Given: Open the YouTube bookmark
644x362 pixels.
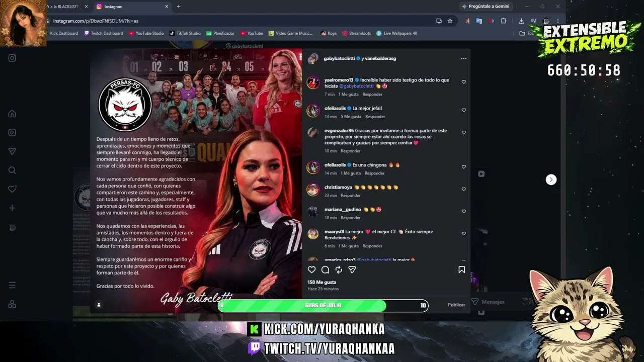Looking at the screenshot, I should click(252, 33).
